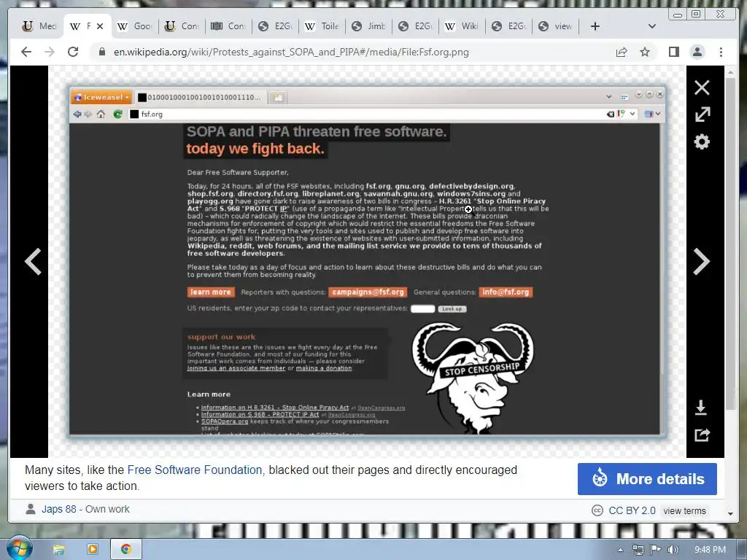Viewport: 747px width, 560px height.
Task: Click the Chrome taskbar button
Action: click(126, 550)
